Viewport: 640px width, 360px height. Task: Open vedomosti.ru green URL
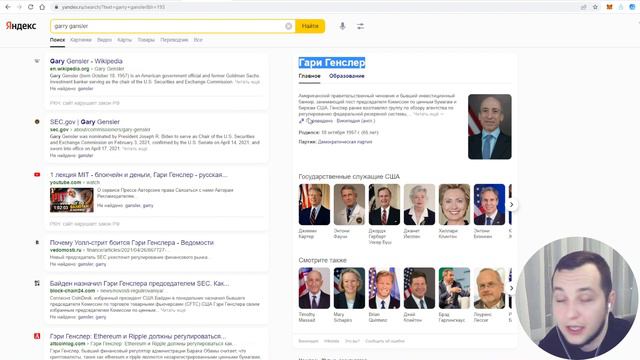pos(66,250)
